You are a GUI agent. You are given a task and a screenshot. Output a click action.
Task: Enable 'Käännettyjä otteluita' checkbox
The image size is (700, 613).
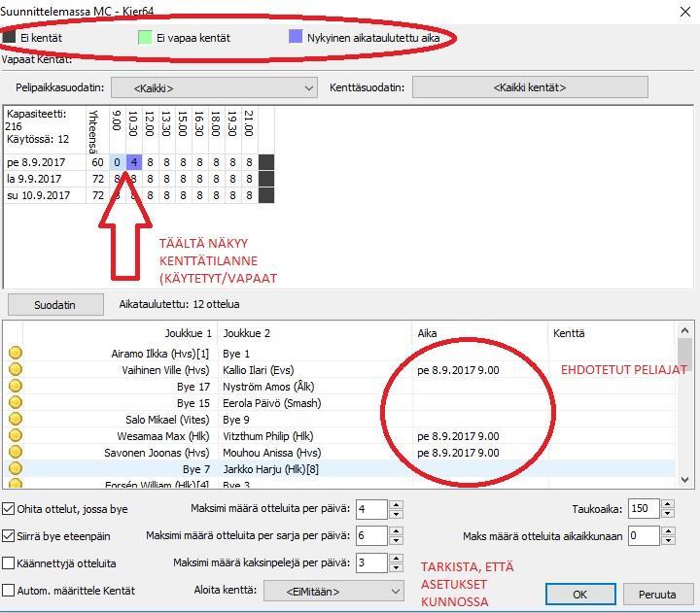(x=9, y=563)
